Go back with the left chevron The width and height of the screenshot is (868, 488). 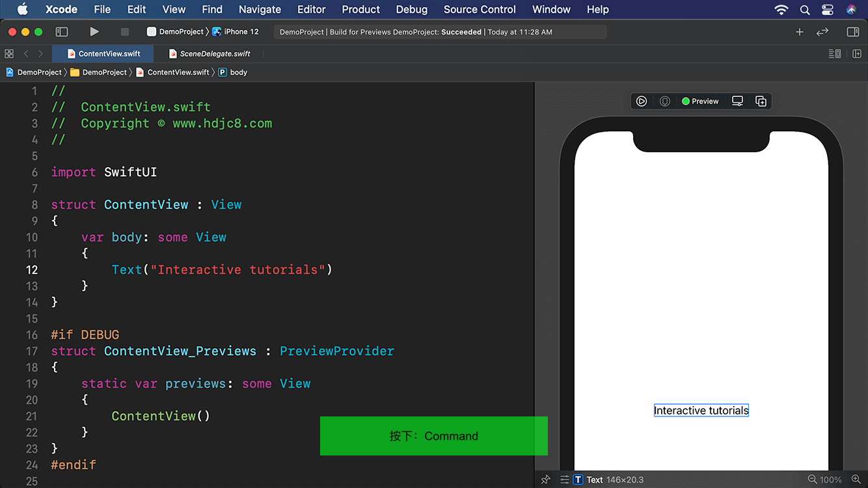tap(26, 54)
